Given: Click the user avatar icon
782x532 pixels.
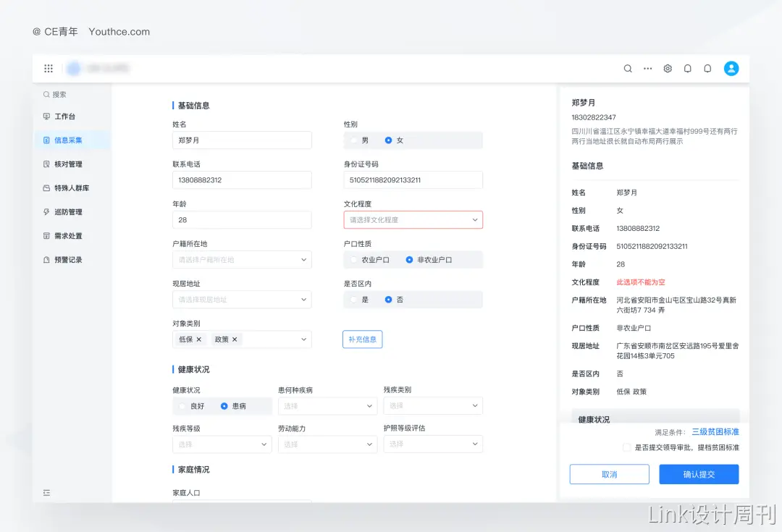Looking at the screenshot, I should 731,69.
